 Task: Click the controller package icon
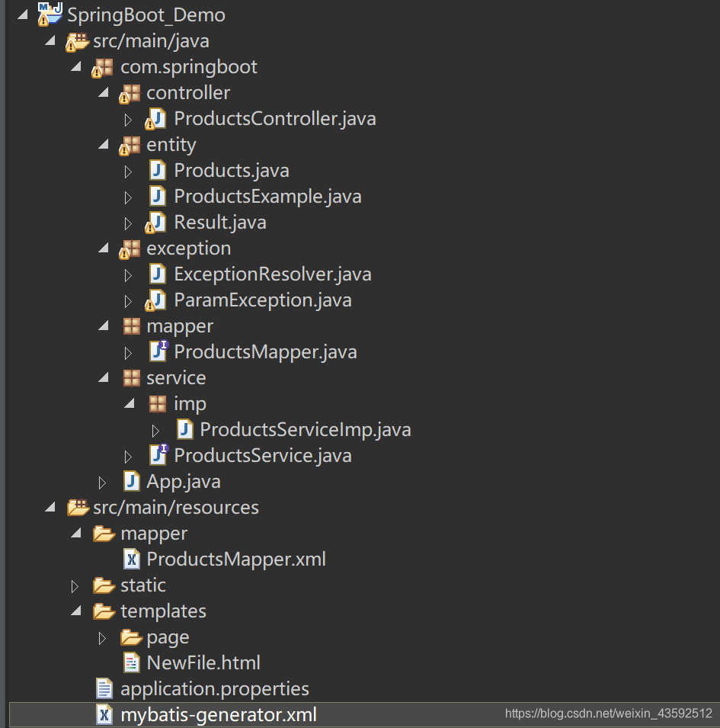(130, 94)
